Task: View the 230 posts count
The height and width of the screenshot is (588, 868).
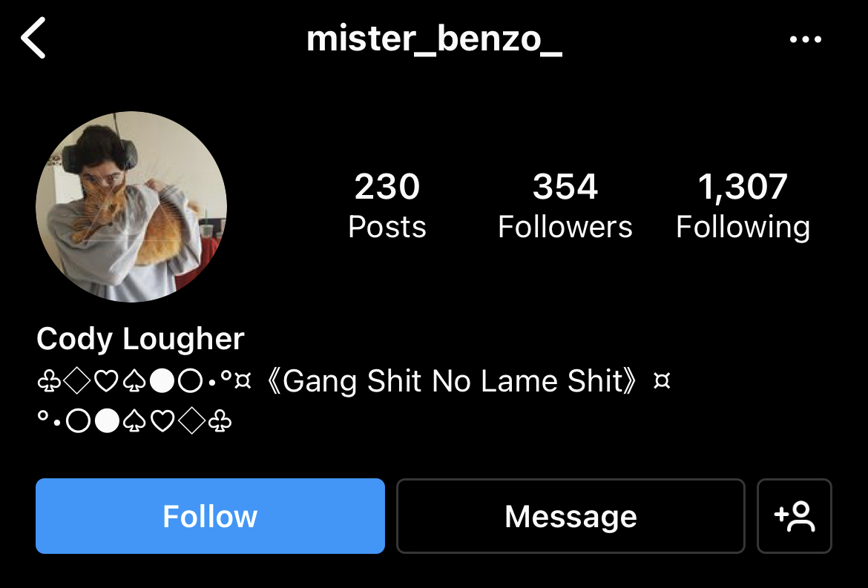Action: 387,186
